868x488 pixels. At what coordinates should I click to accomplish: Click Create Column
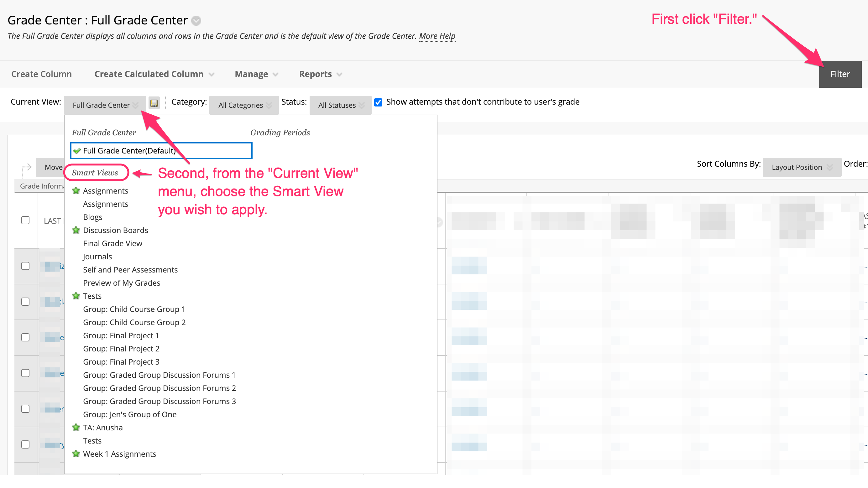point(41,74)
